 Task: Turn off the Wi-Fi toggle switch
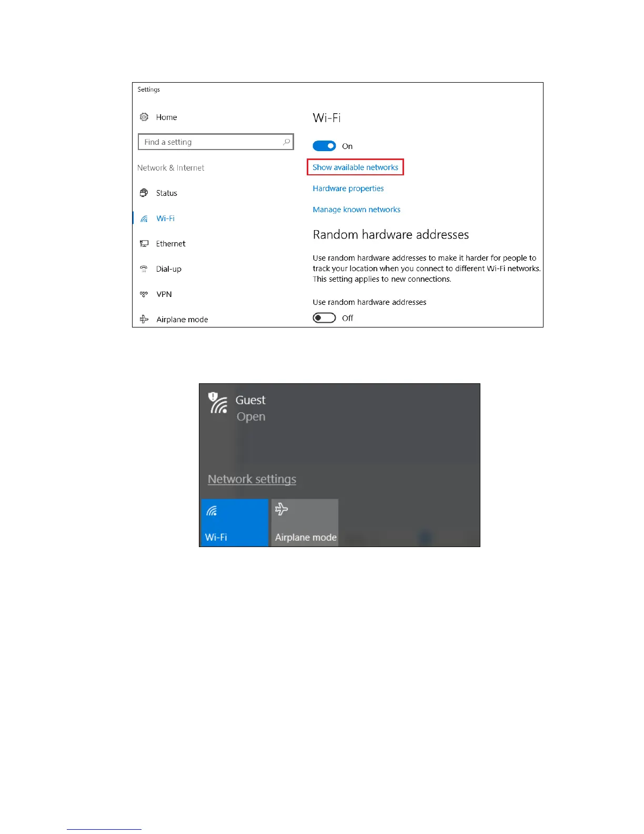[324, 146]
